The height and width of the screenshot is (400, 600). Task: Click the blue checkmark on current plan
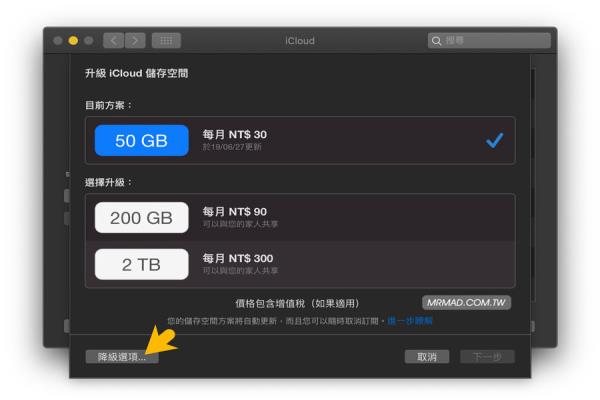pos(494,140)
